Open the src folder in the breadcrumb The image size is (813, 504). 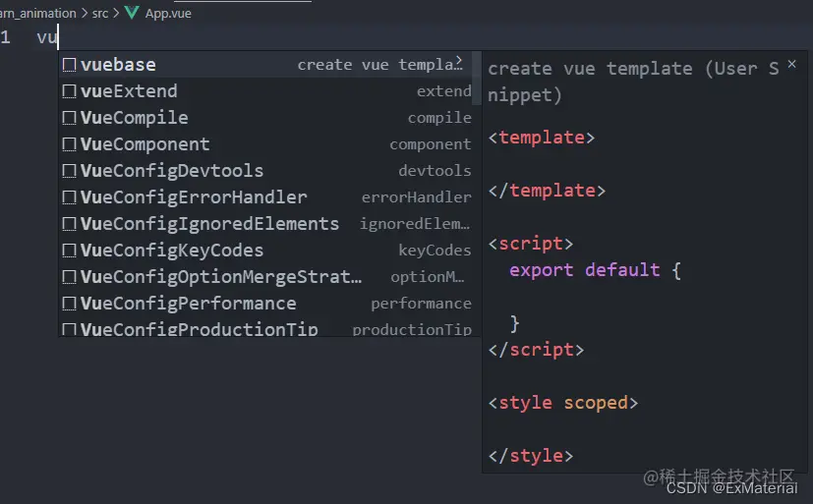tap(100, 14)
